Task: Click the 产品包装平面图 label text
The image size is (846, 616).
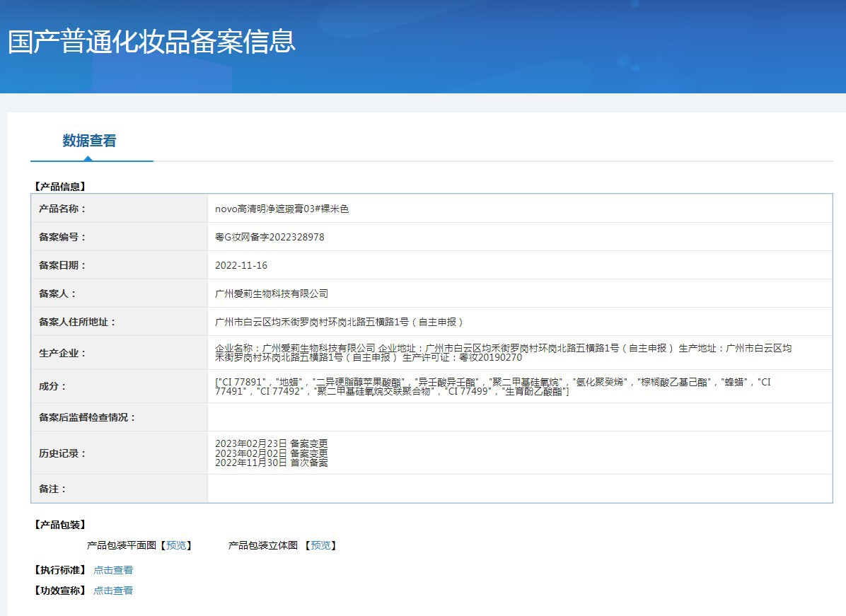Action: (x=122, y=545)
